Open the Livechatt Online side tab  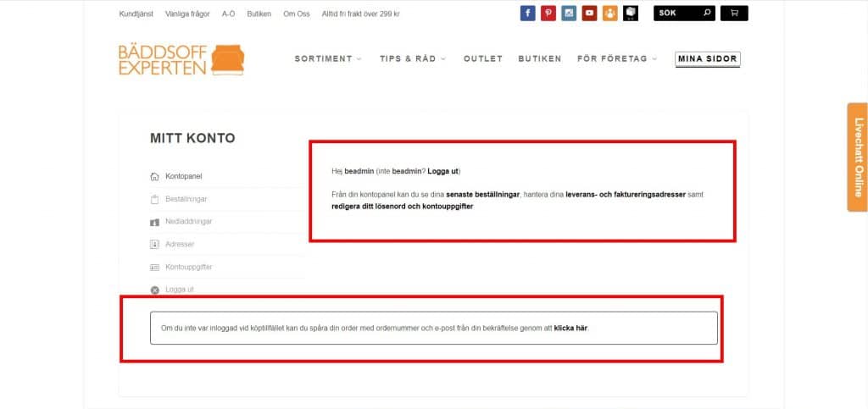(858, 158)
